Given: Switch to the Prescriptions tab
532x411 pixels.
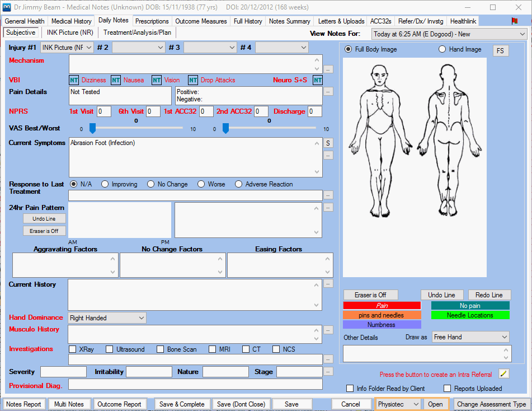Looking at the screenshot, I should [x=152, y=21].
